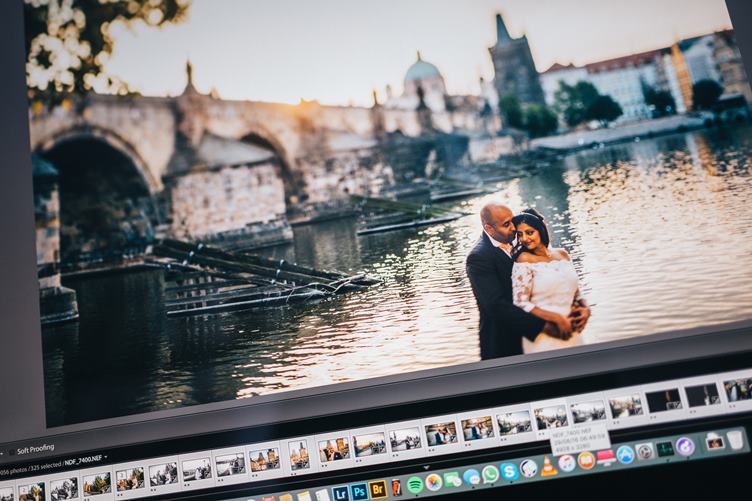Collapse the filmstrip with the bottom triangle
The image size is (752, 501).
click(426, 467)
